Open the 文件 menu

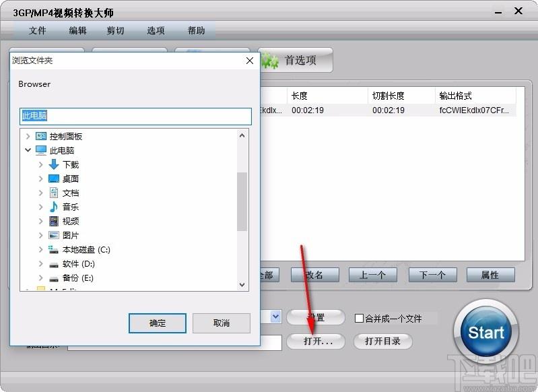tap(38, 30)
